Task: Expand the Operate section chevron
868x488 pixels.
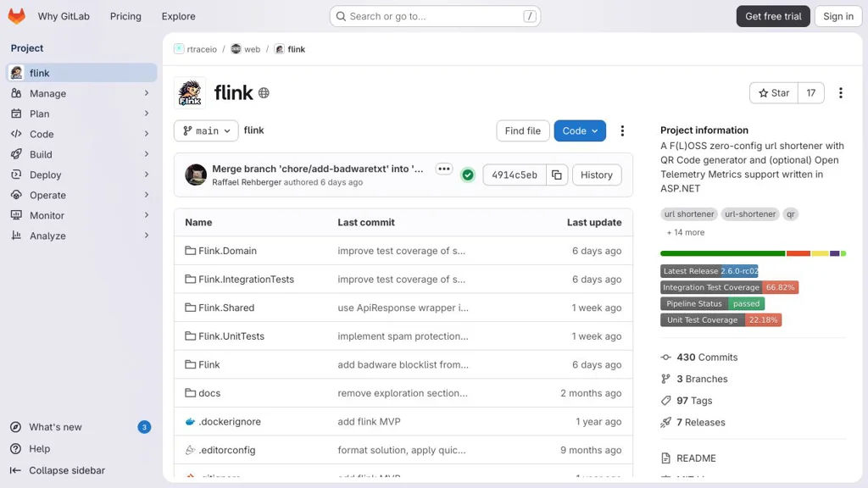Action: (x=147, y=195)
